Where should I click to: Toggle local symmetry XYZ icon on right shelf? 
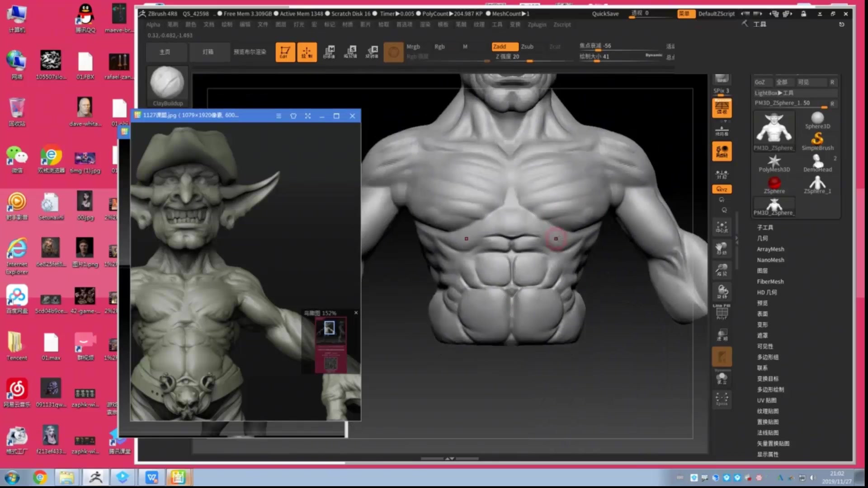point(722,189)
